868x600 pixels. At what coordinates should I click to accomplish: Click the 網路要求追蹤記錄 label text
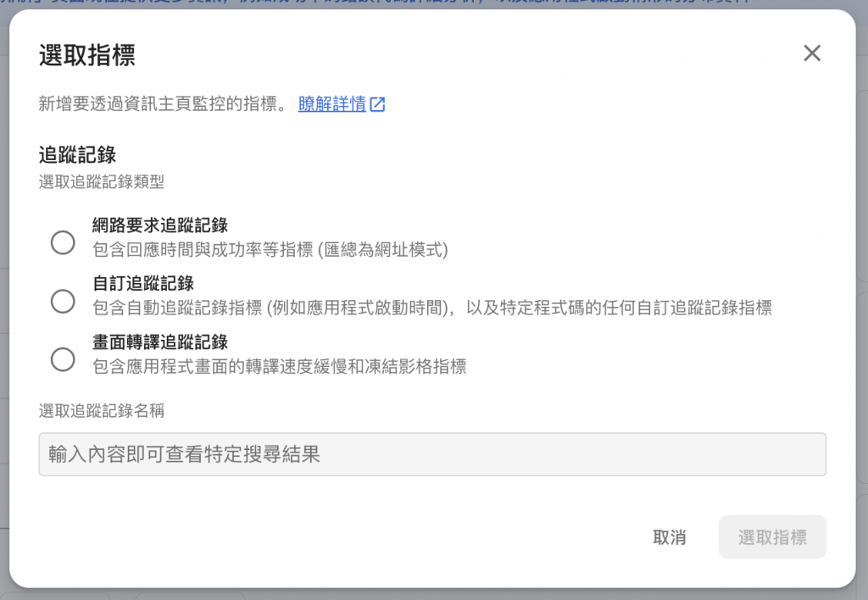160,225
